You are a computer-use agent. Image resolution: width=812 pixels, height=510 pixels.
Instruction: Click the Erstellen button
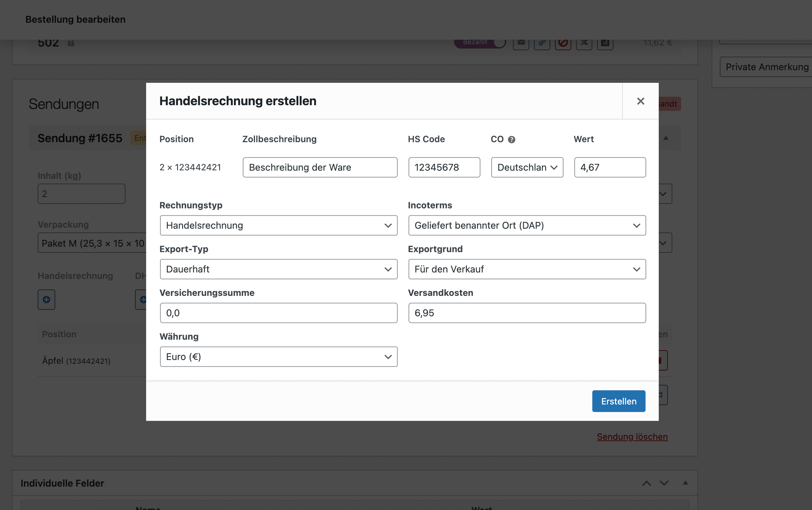618,401
